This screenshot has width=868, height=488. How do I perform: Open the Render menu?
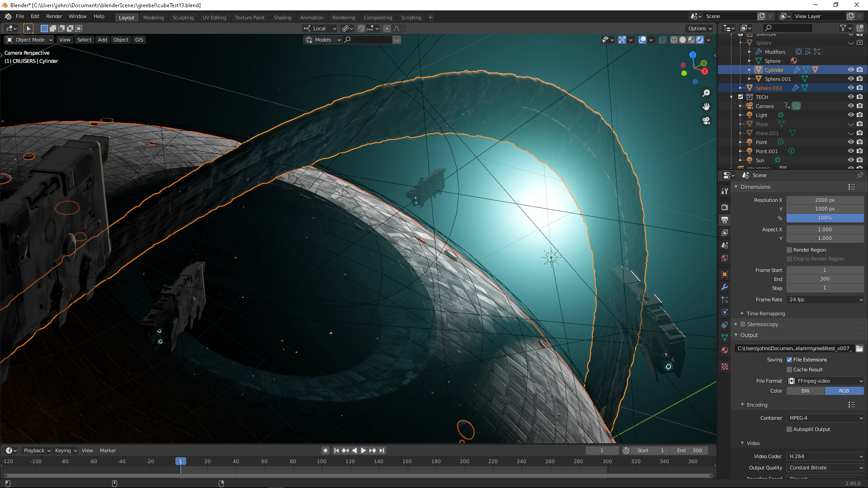[54, 16]
